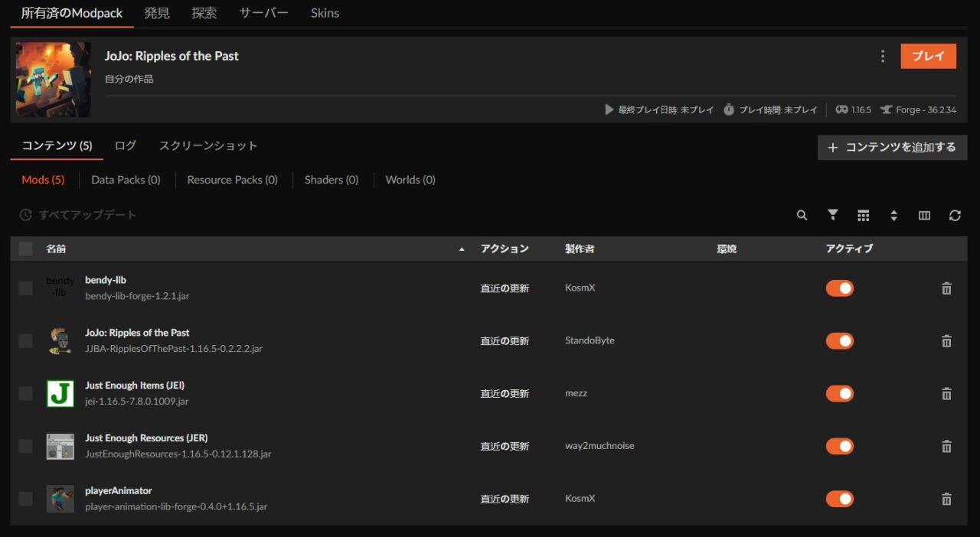This screenshot has height=537, width=980.
Task: Click the last played triangle icon
Action: [609, 110]
